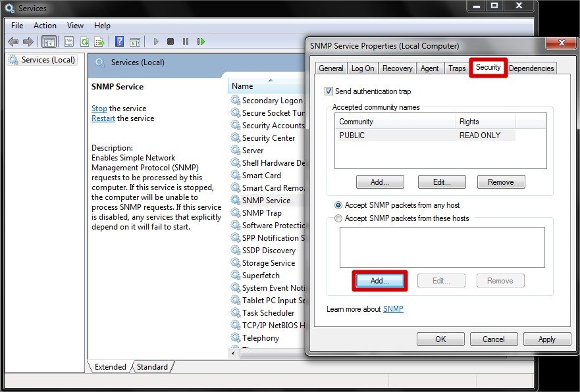Select the Services (Local) tree node
Screen dimensions: 580x392
[x=48, y=60]
